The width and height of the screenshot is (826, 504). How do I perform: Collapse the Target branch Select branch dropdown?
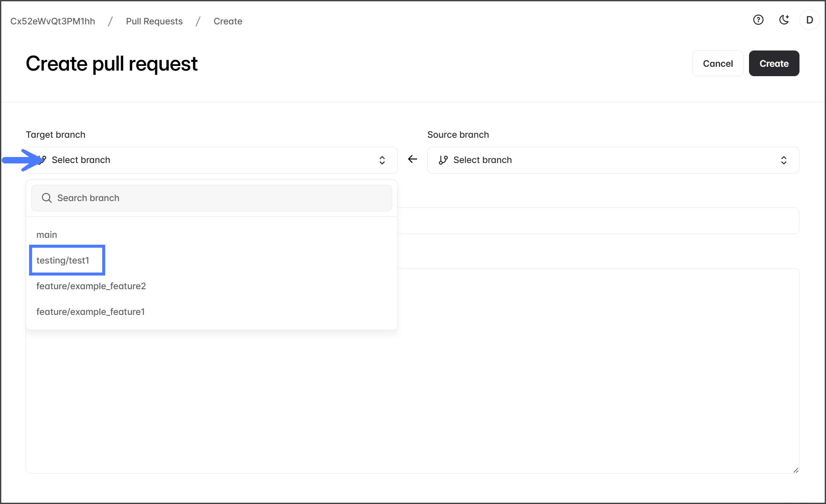(211, 160)
